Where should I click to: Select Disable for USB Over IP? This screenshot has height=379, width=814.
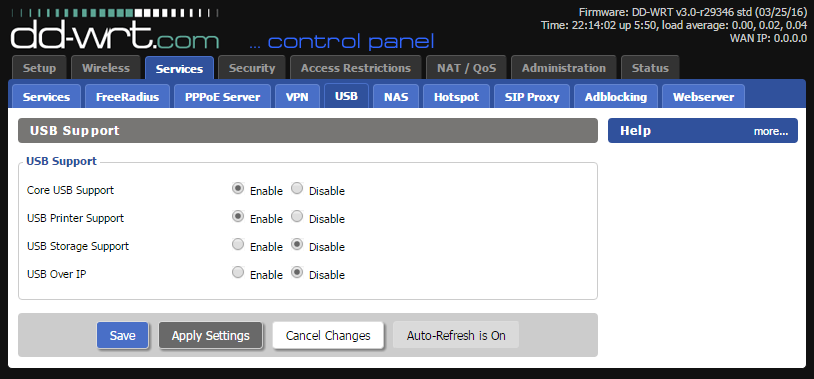click(297, 273)
